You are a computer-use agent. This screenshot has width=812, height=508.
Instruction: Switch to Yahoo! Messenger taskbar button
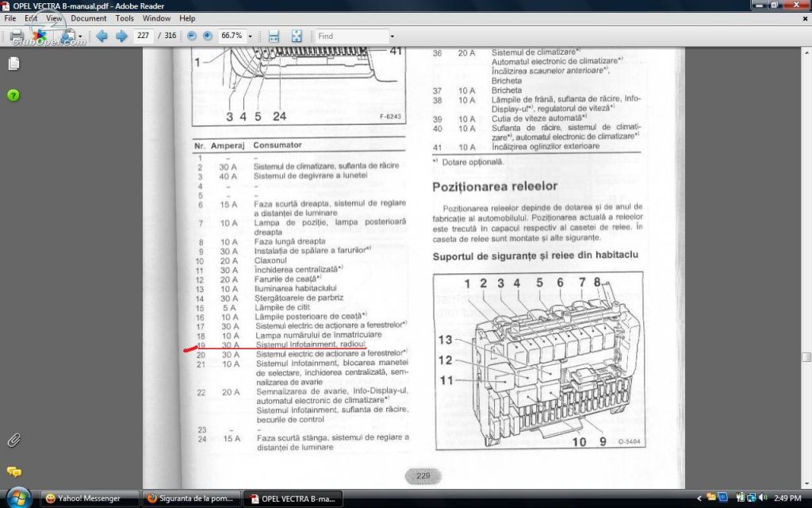[x=89, y=498]
